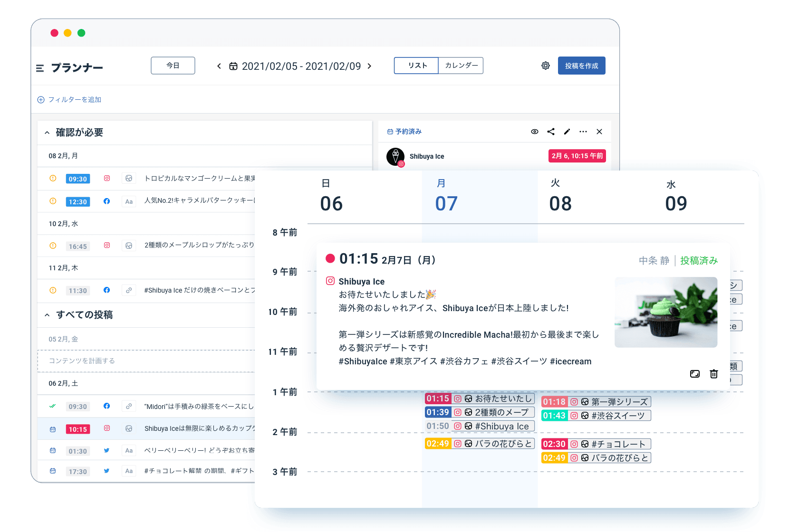The height and width of the screenshot is (532, 789).
Task: Click the share icon in preview panel
Action: 551,132
